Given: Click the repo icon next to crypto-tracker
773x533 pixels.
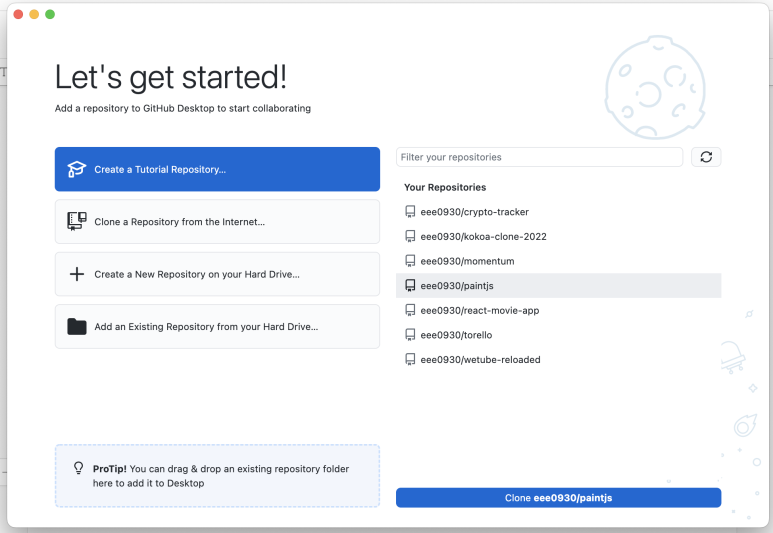Looking at the screenshot, I should 410,212.
